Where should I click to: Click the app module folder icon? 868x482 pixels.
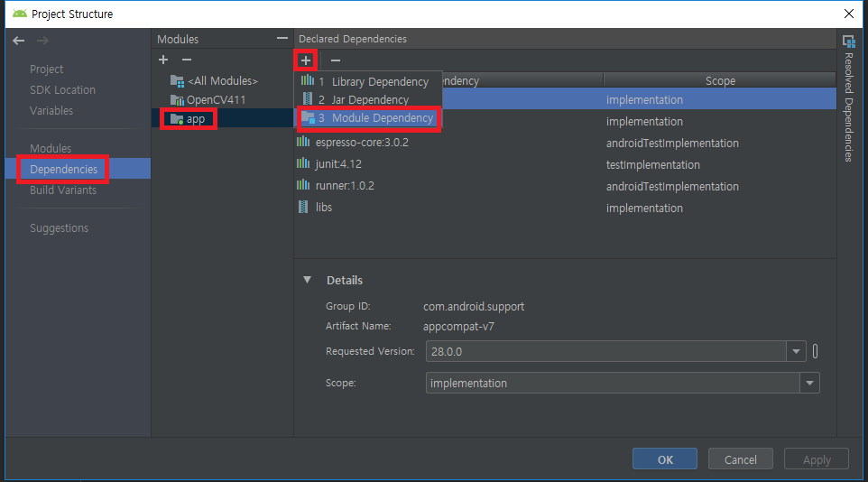(x=177, y=118)
